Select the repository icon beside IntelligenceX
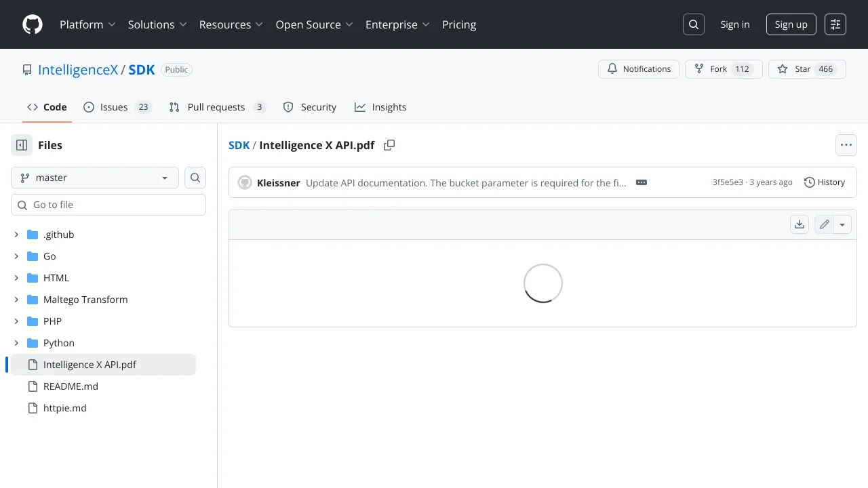 pos(27,70)
